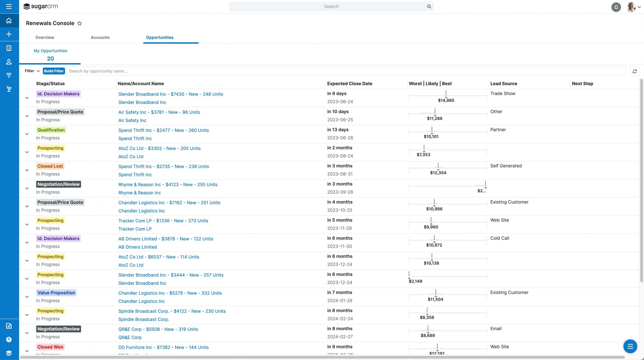Favorite Renewals Console with star icon
Screen dimensions: 644x360
tap(79, 23)
